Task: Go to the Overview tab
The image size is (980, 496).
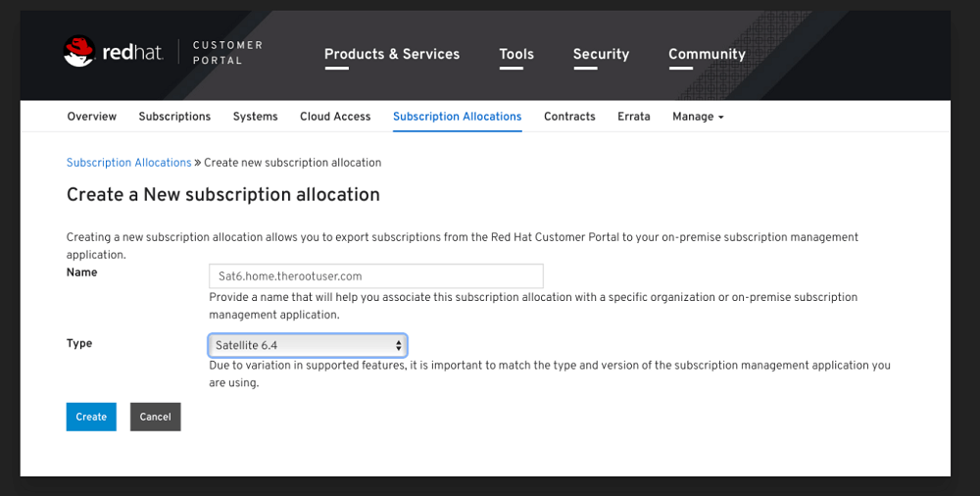Action: point(91,117)
